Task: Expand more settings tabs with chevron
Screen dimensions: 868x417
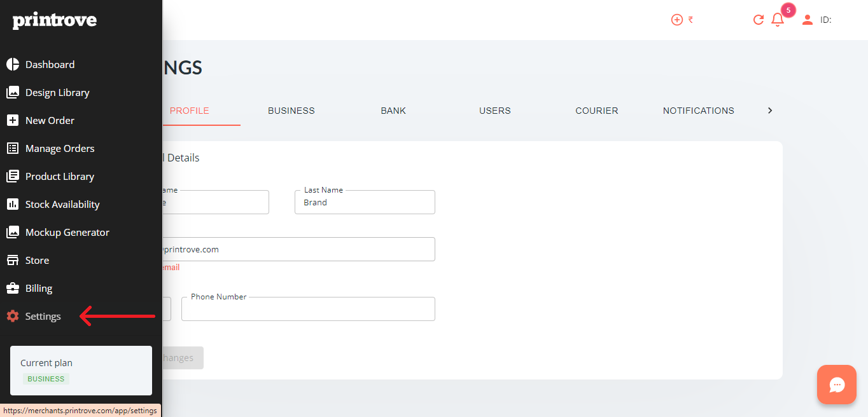Action: click(770, 111)
